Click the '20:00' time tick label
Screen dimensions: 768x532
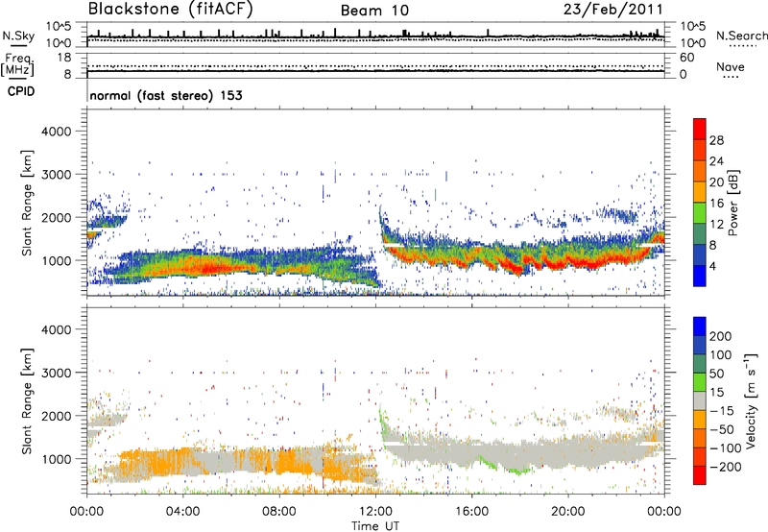pyautogui.click(x=567, y=512)
